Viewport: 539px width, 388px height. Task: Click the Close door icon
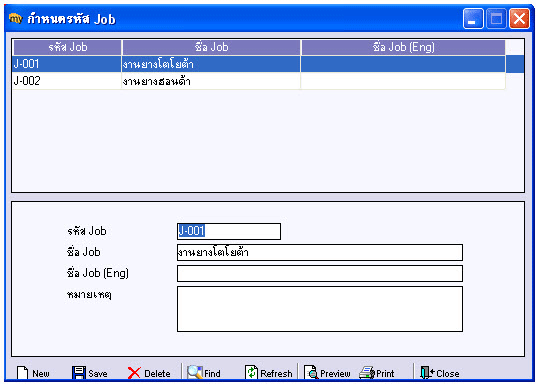pyautogui.click(x=427, y=373)
